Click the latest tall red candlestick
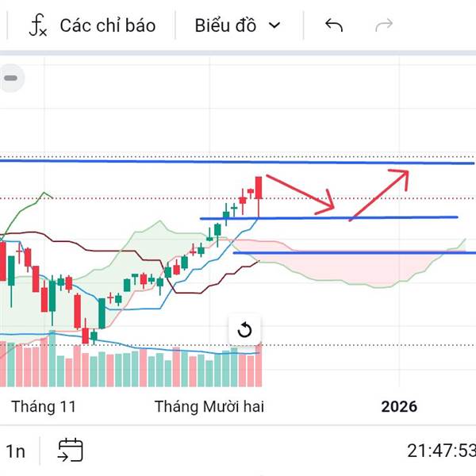476x476 pixels. point(259,189)
